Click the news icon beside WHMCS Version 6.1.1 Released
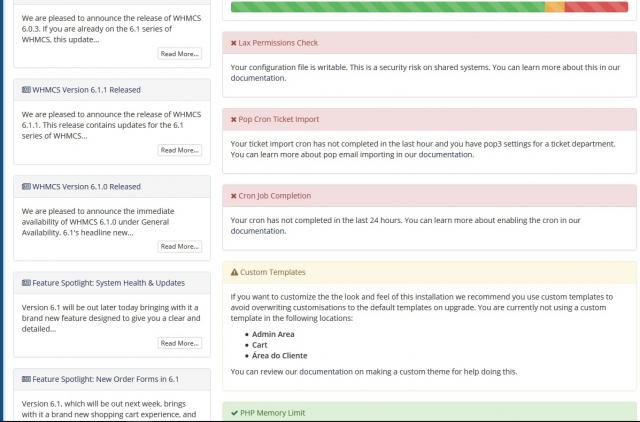 coord(26,90)
